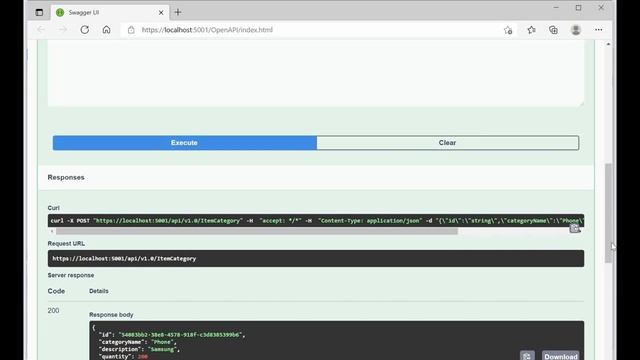Screen dimensions: 640x360
Task: Click the 200 response code
Action: [x=53, y=311]
